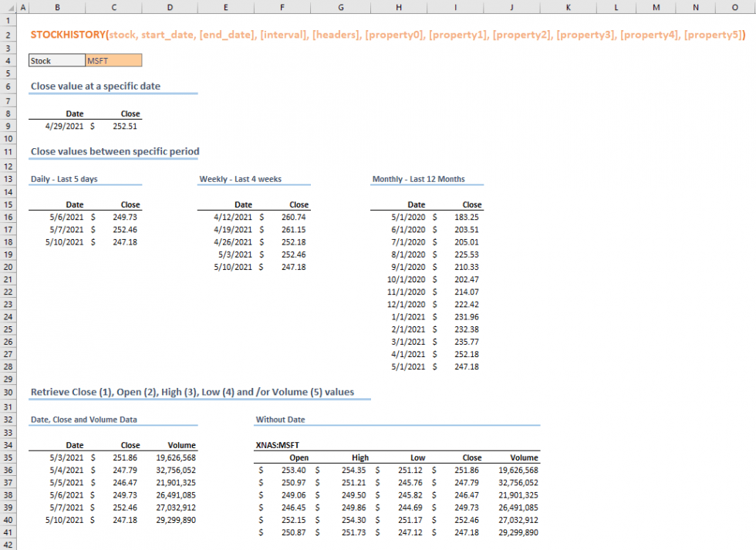Click the Stock label cell

tap(56, 59)
